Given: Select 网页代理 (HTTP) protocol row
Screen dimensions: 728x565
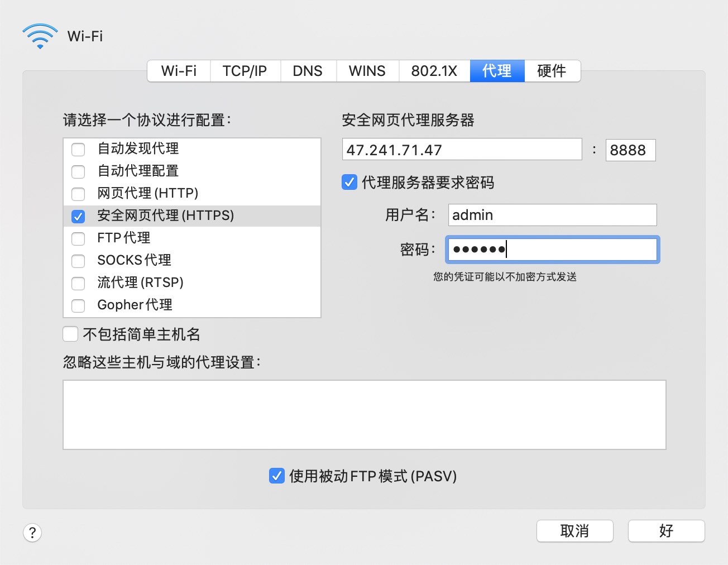Looking at the screenshot, I should tap(192, 193).
